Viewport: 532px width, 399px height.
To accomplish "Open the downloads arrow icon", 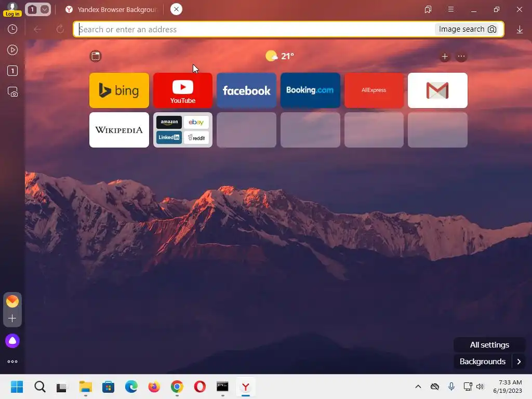I will coord(520,30).
